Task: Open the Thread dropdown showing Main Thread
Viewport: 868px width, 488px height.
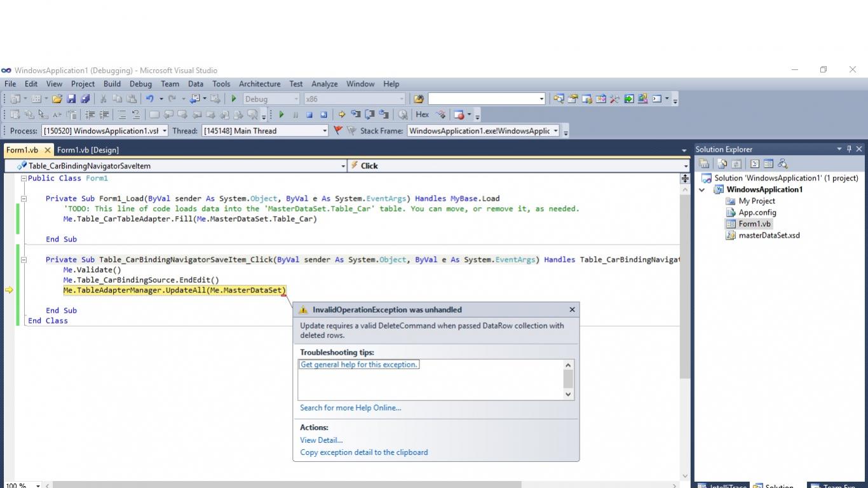Action: tap(265, 131)
